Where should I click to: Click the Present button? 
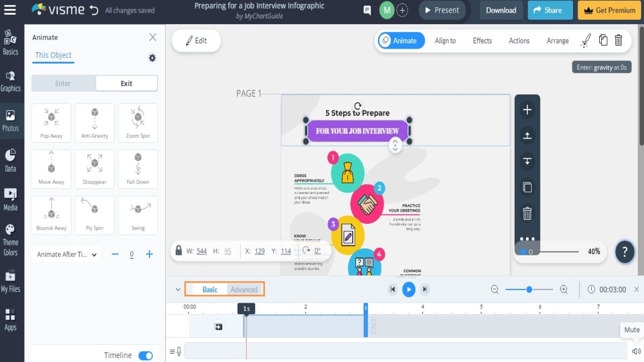click(x=442, y=10)
